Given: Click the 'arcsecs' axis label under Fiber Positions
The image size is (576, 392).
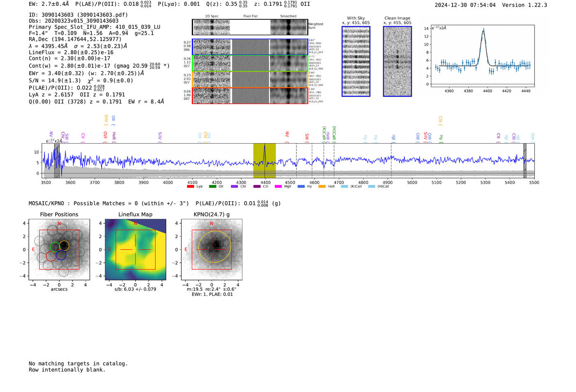Looking at the screenshot, I should (x=59, y=290).
